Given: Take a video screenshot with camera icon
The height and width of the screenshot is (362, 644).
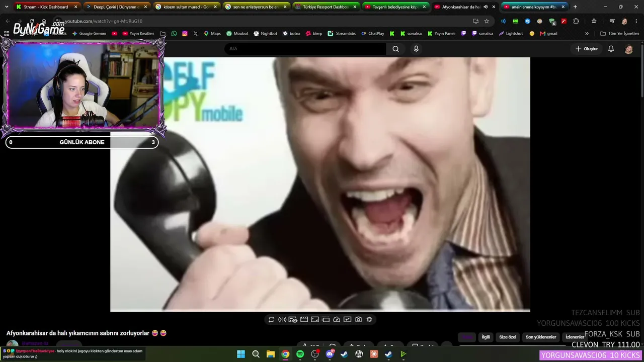Looking at the screenshot, I should coord(358,319).
